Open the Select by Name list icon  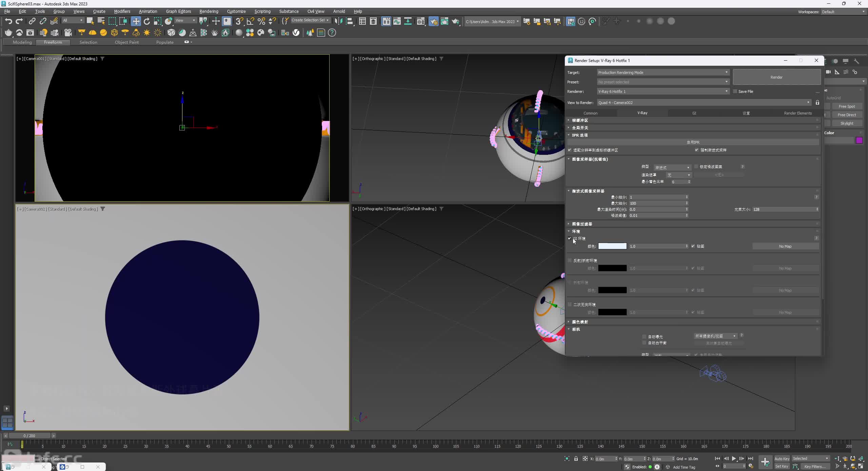101,21
